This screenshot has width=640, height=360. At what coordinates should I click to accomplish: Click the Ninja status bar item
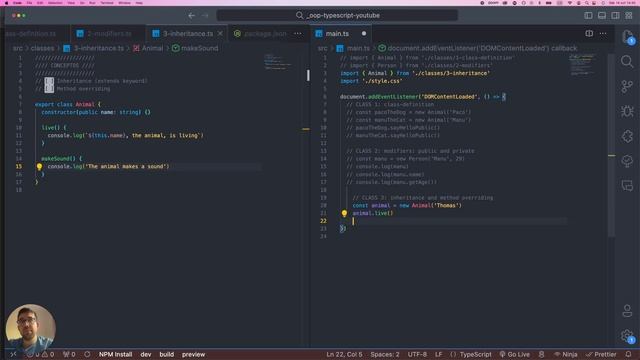[x=566, y=354]
